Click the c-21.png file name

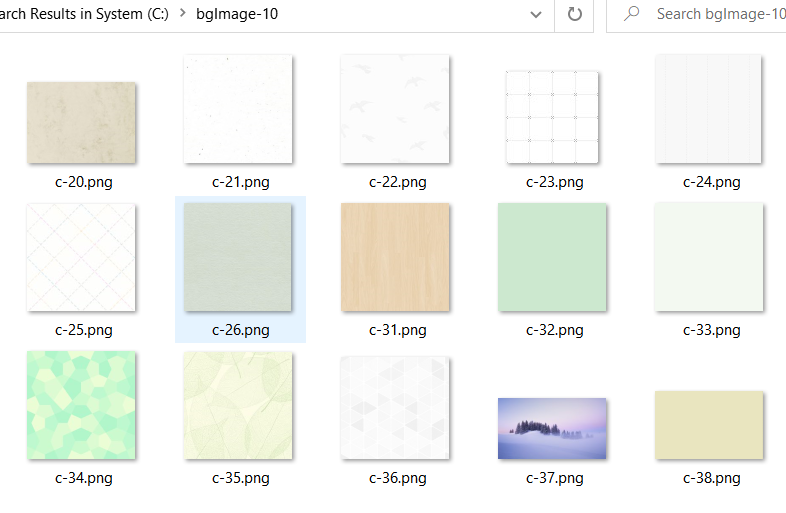[241, 182]
